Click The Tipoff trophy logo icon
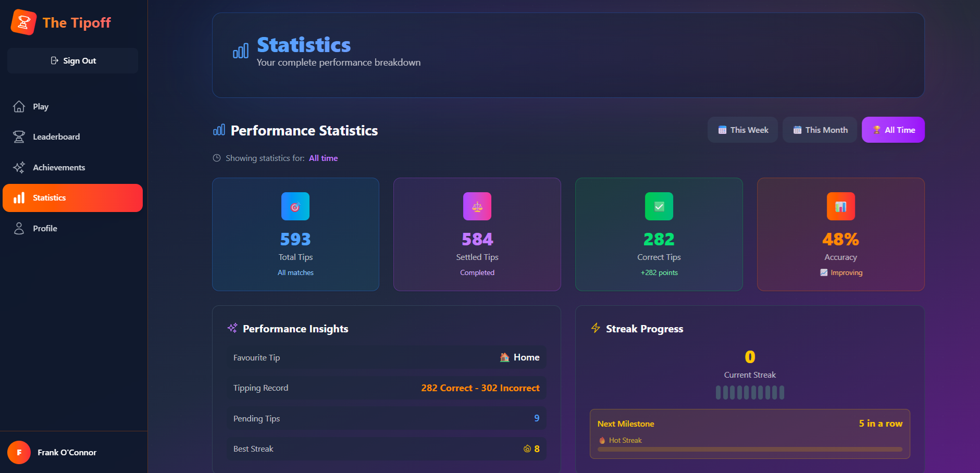980x473 pixels. coord(23,22)
